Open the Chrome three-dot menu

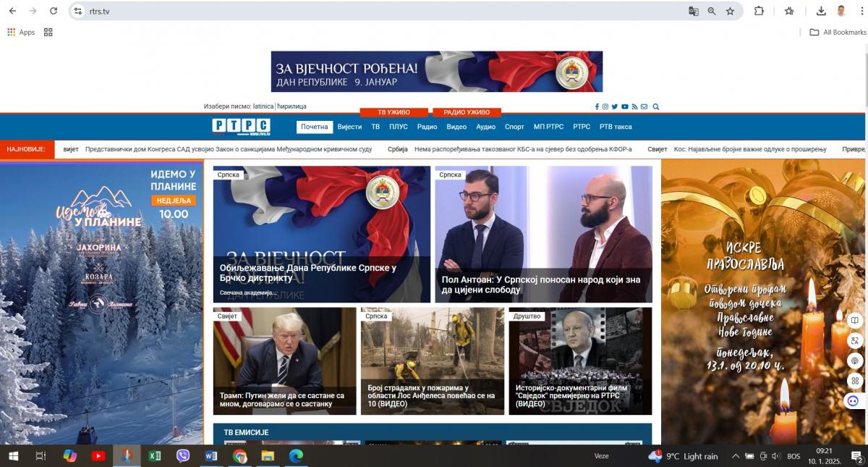click(x=861, y=11)
